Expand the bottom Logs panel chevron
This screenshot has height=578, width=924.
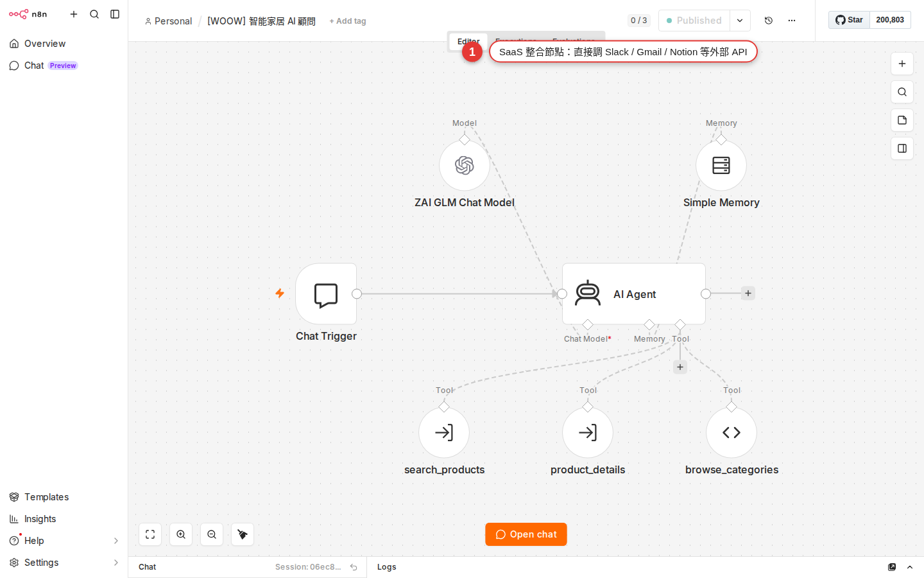(x=910, y=567)
